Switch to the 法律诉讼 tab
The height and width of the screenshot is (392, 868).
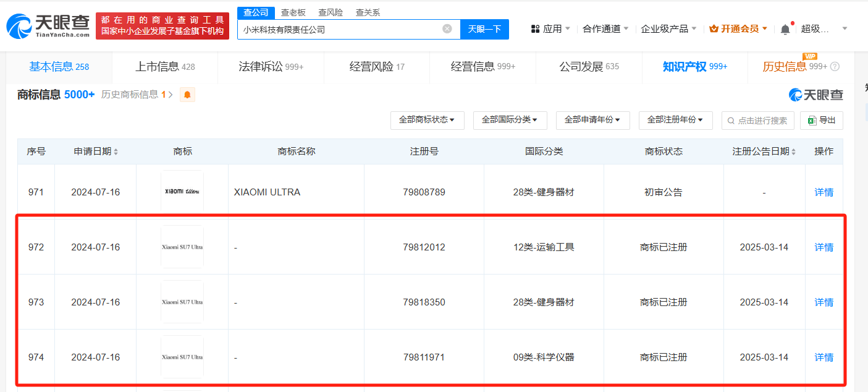click(x=271, y=67)
